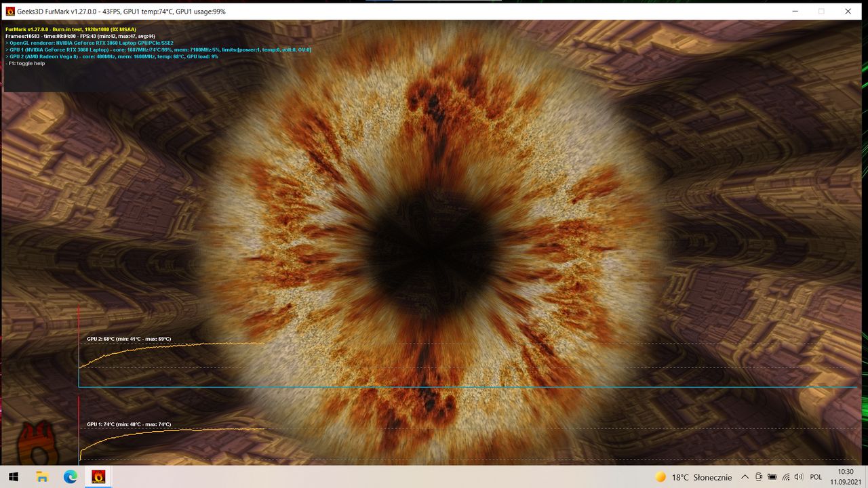The width and height of the screenshot is (868, 488).
Task: Click the GPU 1 NVIDIA GeForce RTX 3060 line
Action: tap(158, 49)
